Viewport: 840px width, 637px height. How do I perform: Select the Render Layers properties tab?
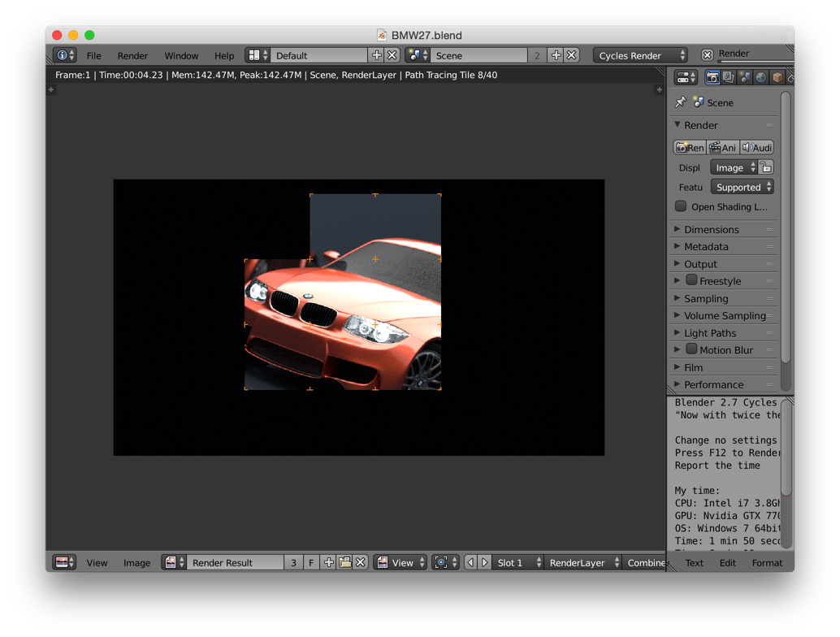tap(728, 78)
